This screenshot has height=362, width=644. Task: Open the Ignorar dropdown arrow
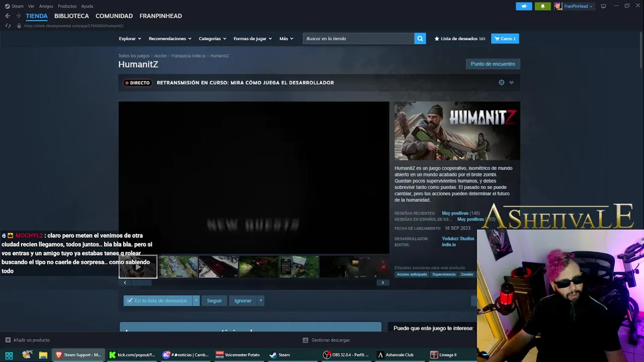[261, 301]
